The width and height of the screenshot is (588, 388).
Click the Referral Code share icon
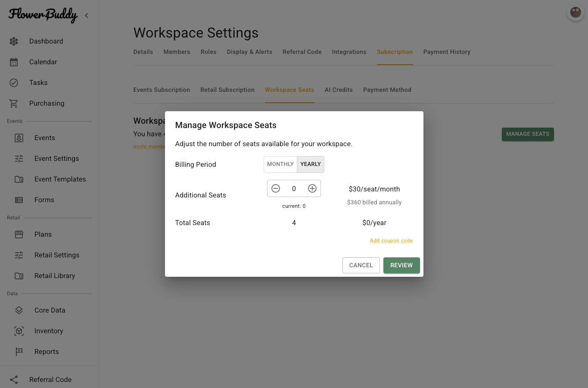(x=14, y=380)
